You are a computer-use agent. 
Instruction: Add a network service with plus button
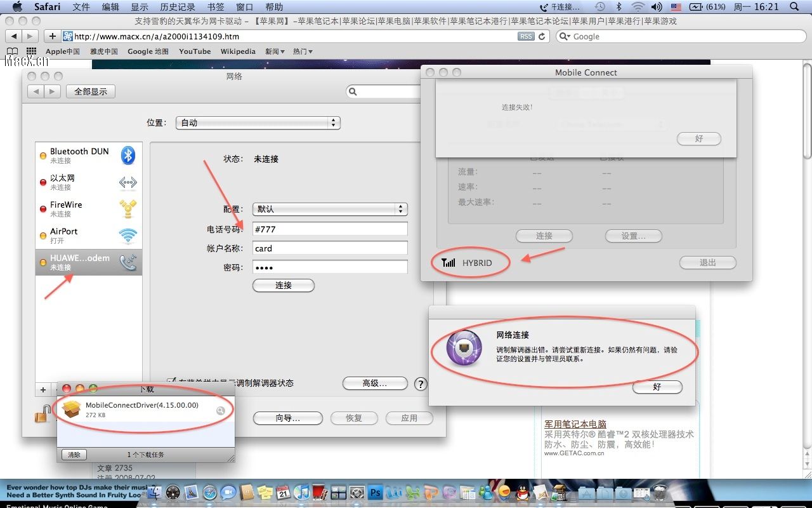tap(43, 390)
